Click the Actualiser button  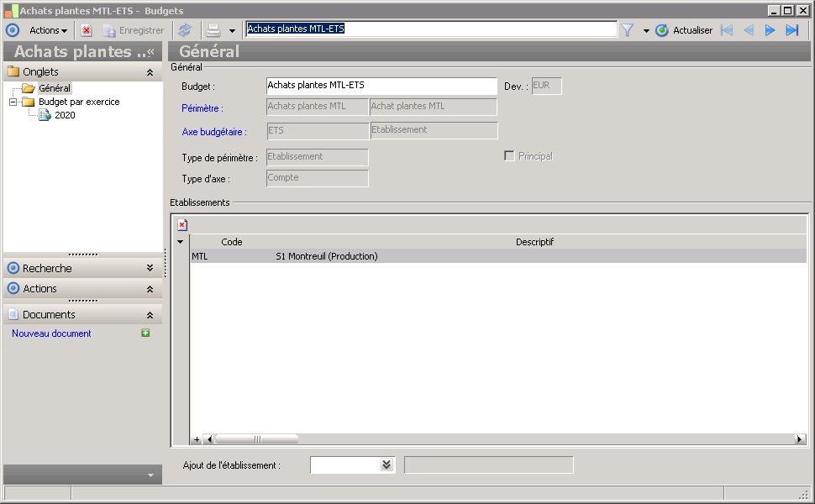click(x=684, y=30)
